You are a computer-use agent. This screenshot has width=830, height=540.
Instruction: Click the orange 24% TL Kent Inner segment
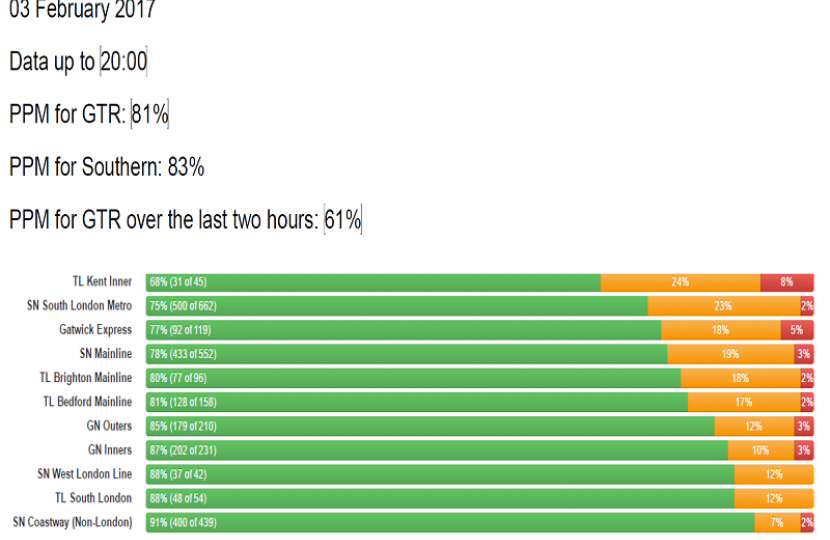point(680,282)
